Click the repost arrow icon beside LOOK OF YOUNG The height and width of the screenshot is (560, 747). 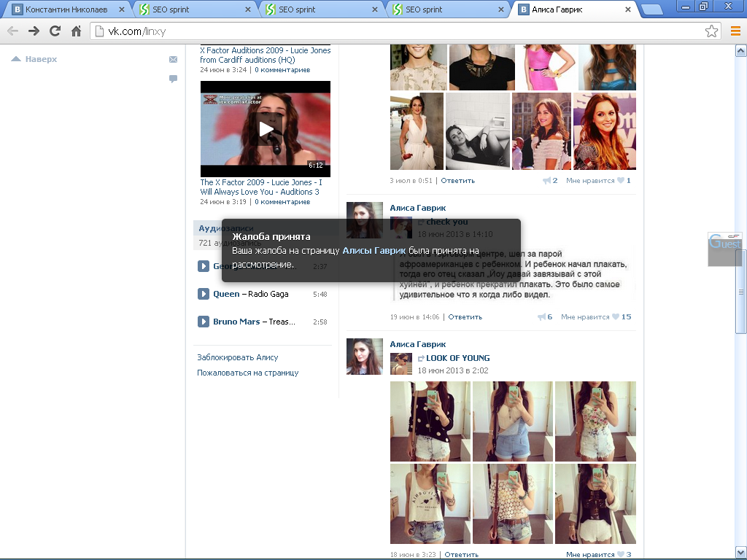(x=421, y=358)
